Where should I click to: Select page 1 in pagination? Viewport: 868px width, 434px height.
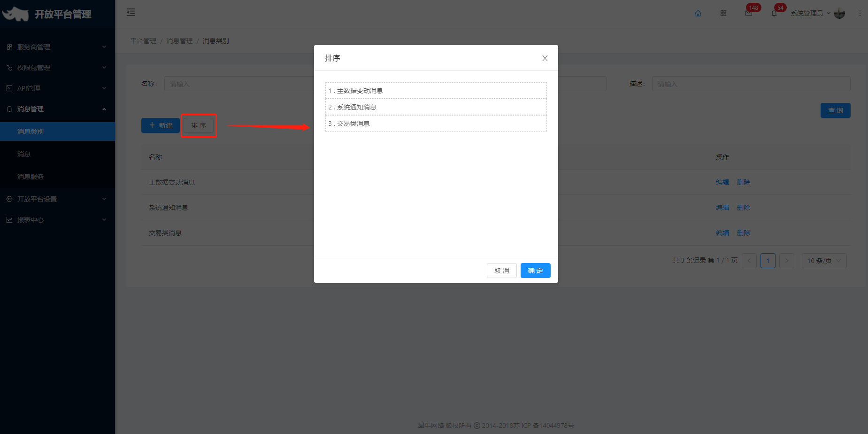[x=768, y=261]
